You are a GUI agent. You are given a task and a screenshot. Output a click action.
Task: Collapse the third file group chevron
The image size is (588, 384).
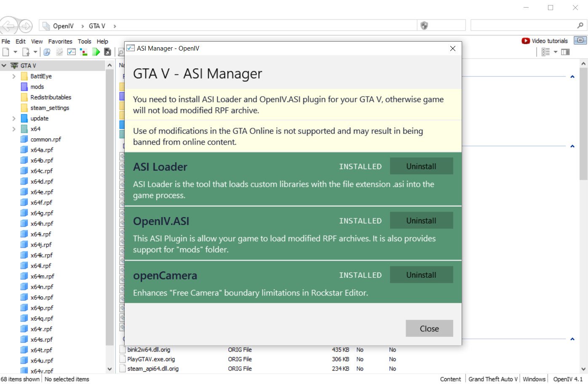coord(572,339)
